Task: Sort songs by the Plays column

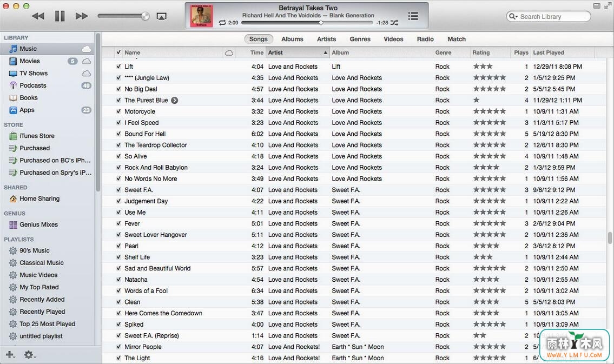Action: 520,52
